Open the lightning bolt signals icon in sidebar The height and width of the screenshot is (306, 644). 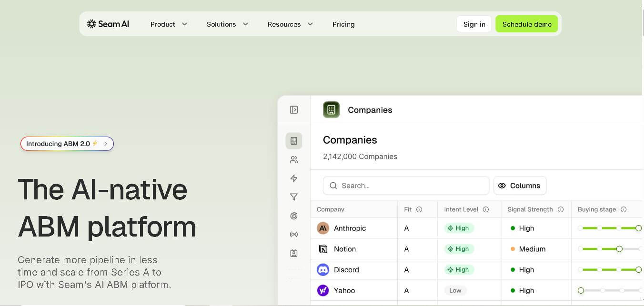(x=294, y=178)
